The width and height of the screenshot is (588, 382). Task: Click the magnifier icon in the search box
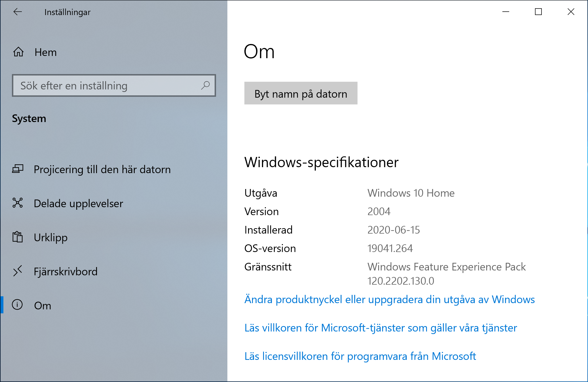coord(206,85)
